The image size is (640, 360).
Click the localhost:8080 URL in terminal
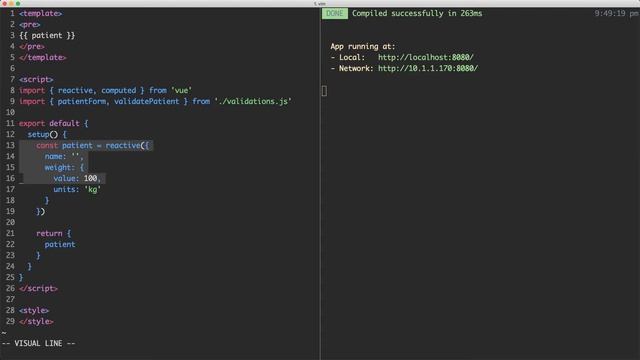(426, 58)
